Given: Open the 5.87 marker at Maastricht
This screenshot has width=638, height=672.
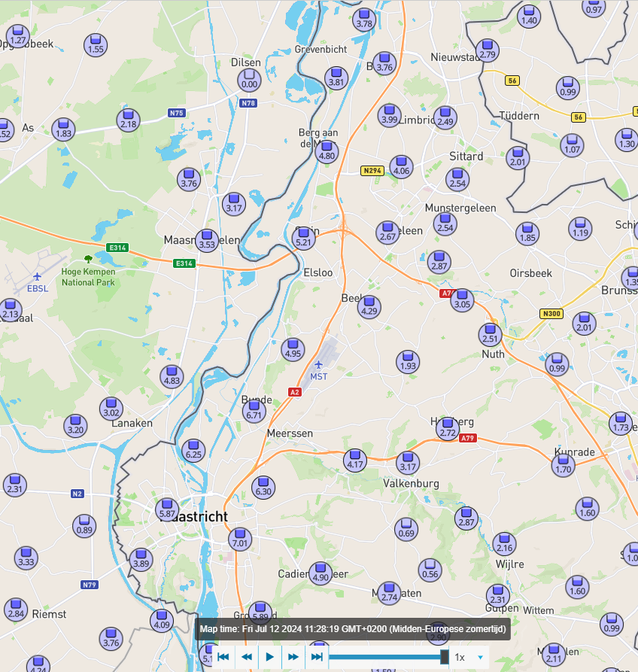Looking at the screenshot, I should tap(167, 510).
